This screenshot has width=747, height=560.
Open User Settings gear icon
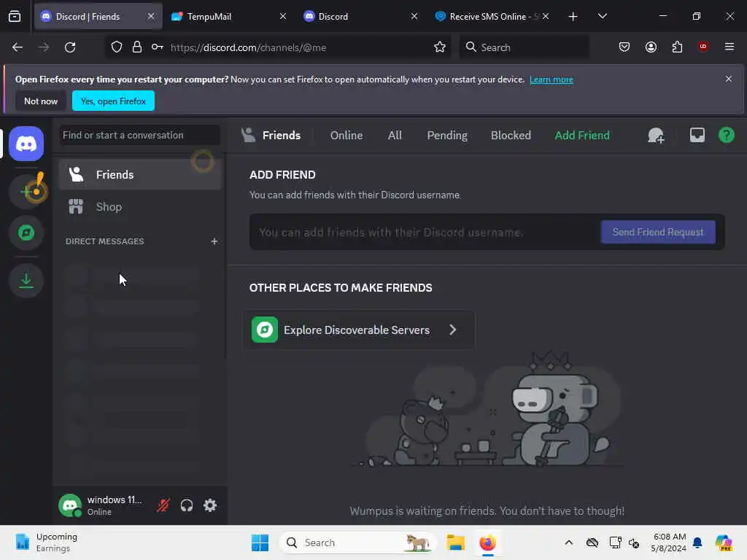(210, 505)
